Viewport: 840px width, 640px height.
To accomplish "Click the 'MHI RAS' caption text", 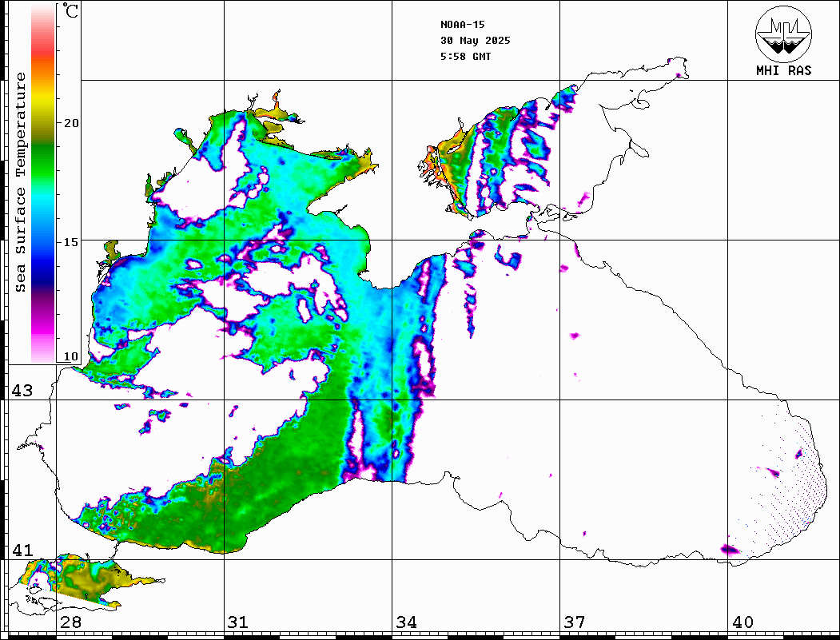I will pos(783,70).
